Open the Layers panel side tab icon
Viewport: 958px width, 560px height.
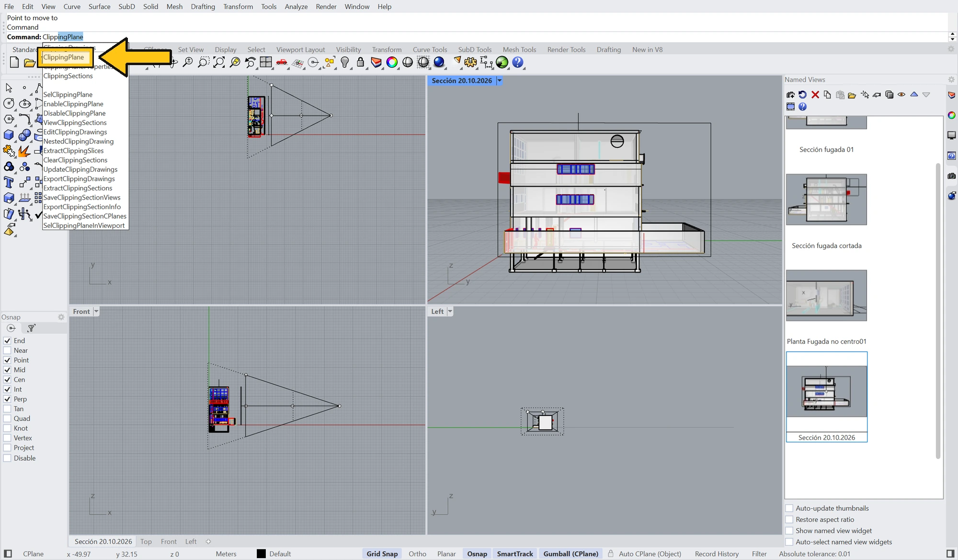point(951,95)
